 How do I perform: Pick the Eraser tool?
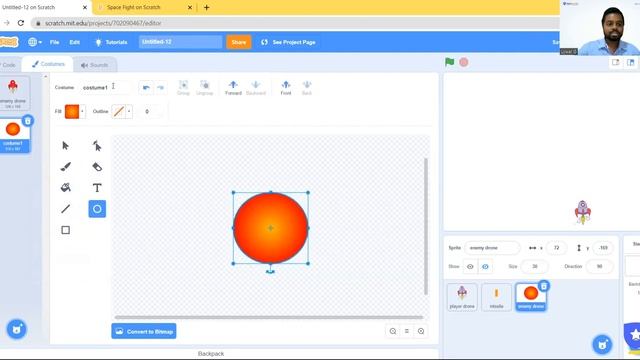click(97, 167)
